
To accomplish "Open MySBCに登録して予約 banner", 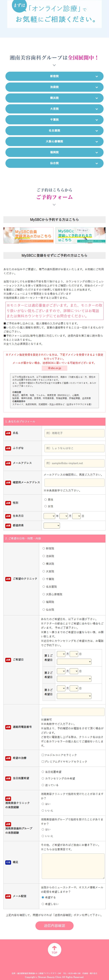I will [x=81, y=235].
